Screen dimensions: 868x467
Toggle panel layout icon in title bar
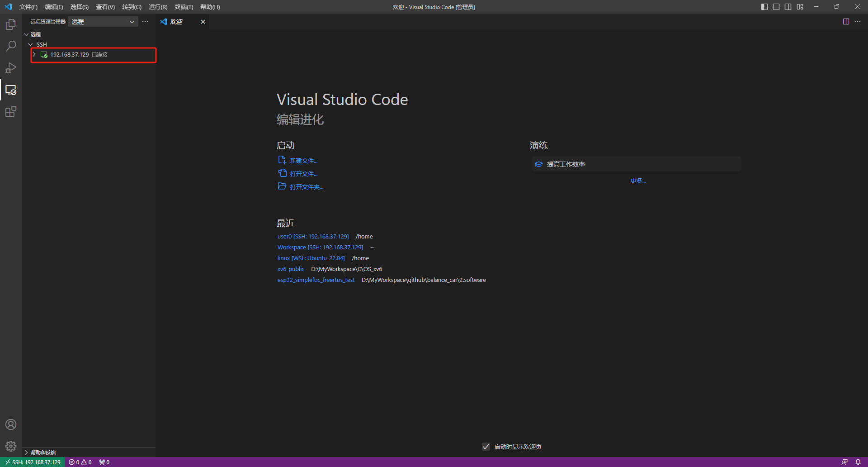tap(776, 7)
